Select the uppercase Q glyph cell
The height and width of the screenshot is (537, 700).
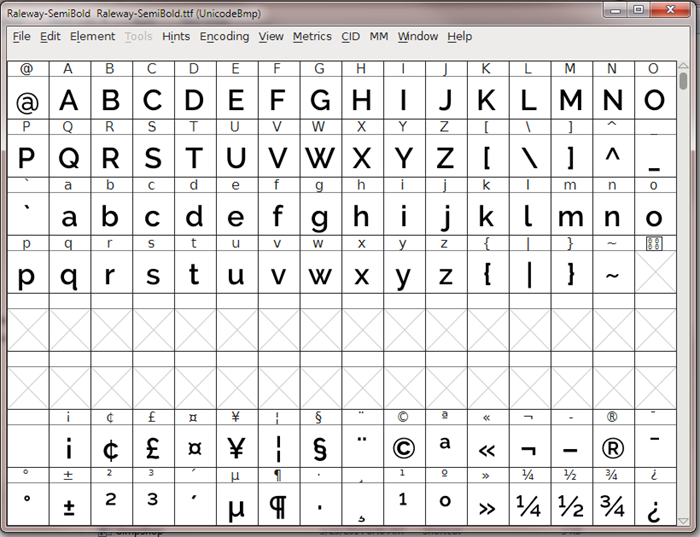(x=70, y=156)
